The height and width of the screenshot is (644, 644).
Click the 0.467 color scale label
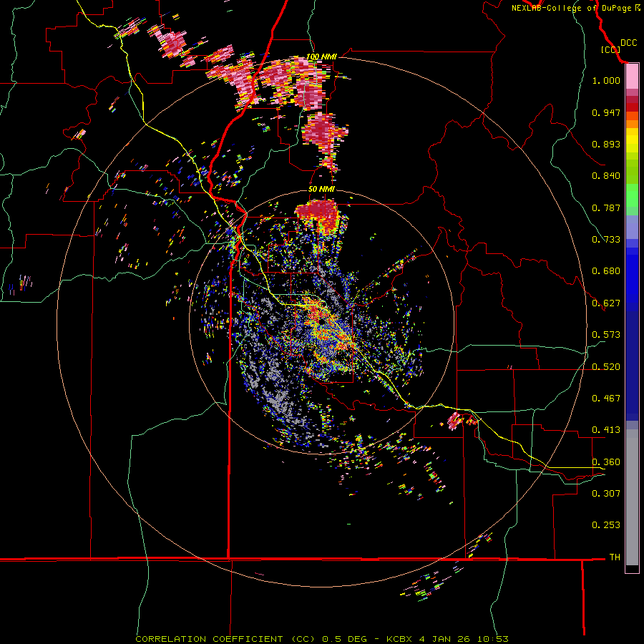tap(606, 399)
